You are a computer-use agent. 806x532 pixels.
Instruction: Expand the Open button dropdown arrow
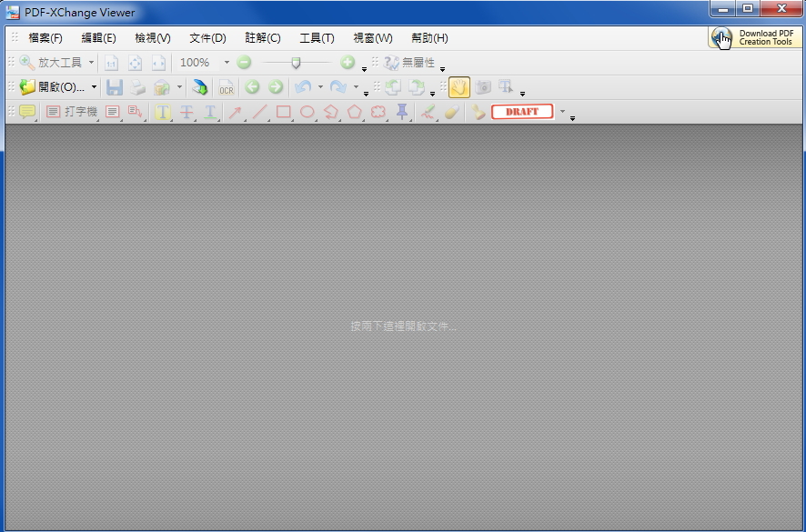[94, 87]
